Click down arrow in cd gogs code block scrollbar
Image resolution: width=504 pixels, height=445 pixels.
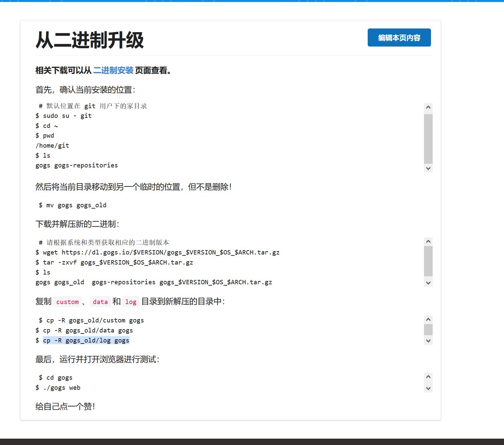[428, 388]
